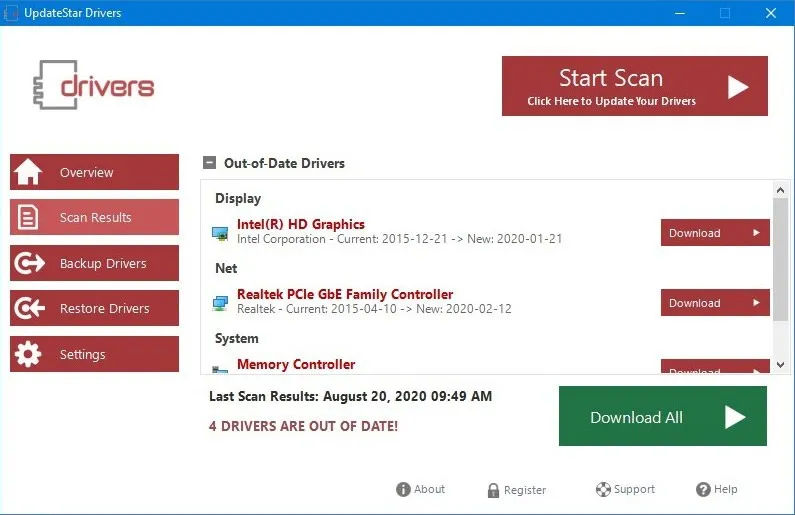
Task: Click the Net category heading
Action: coord(226,268)
